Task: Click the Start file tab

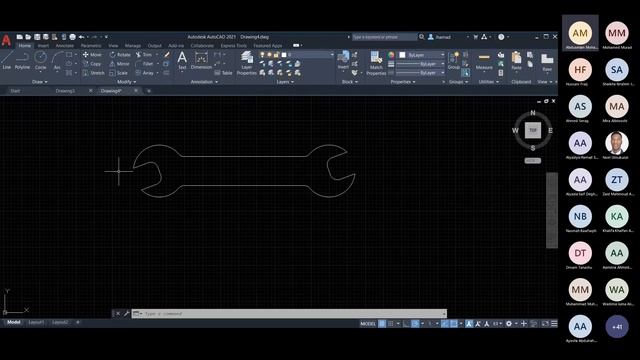Action: tap(15, 91)
